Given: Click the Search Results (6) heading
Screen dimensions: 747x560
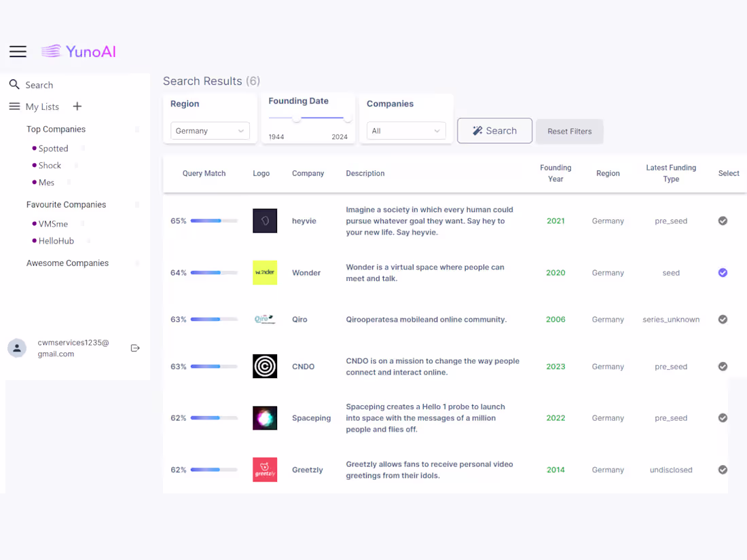Looking at the screenshot, I should pyautogui.click(x=211, y=81).
